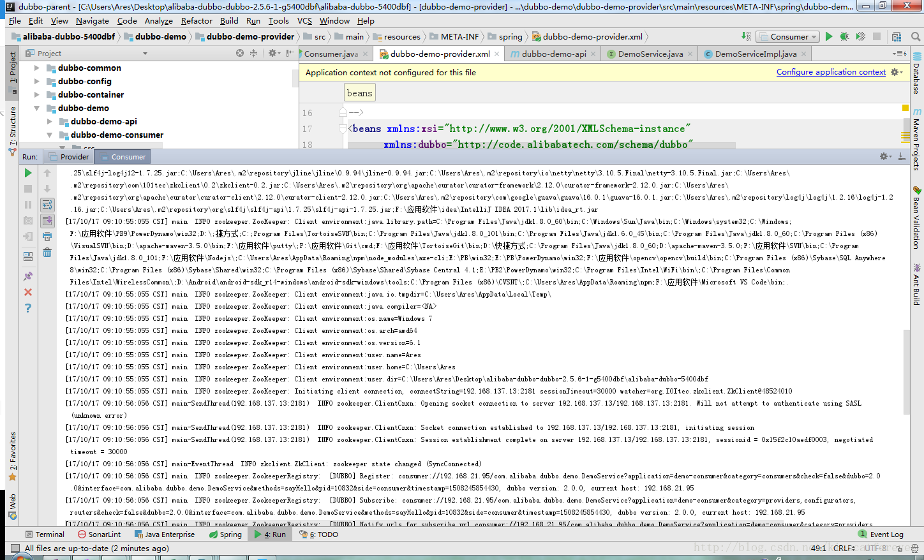Image resolution: width=924 pixels, height=560 pixels.
Task: Open TODO tool window button
Action: pyautogui.click(x=319, y=534)
